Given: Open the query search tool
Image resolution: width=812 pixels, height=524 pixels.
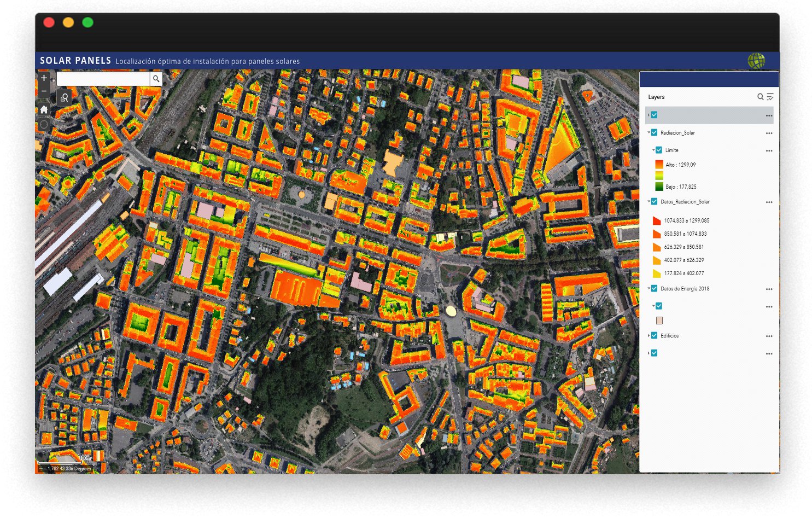Looking at the screenshot, I should pyautogui.click(x=64, y=98).
